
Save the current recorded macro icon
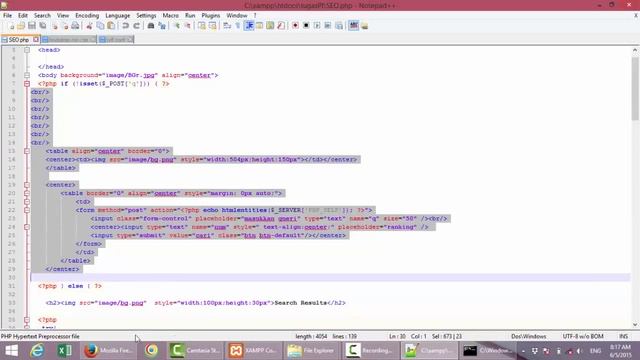point(339,26)
